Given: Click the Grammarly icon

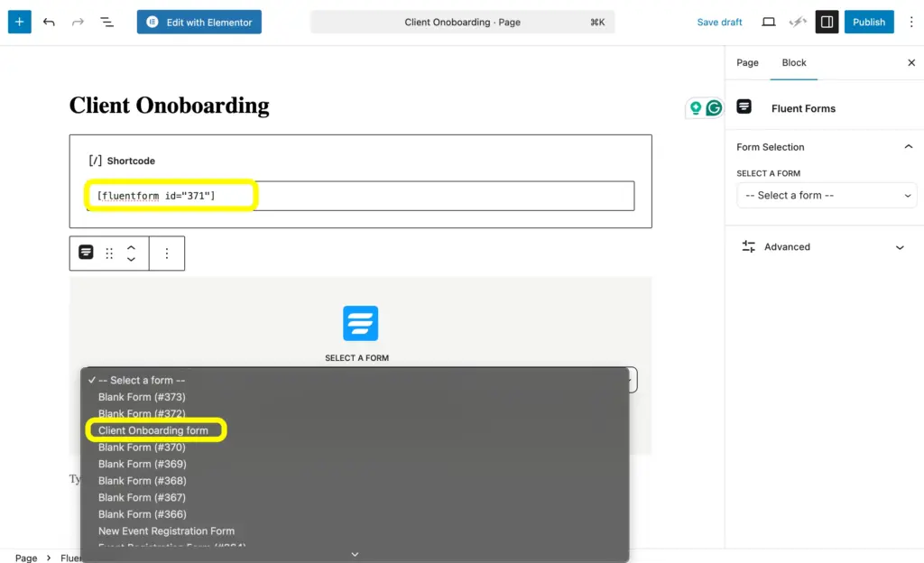Looking at the screenshot, I should click(x=714, y=107).
